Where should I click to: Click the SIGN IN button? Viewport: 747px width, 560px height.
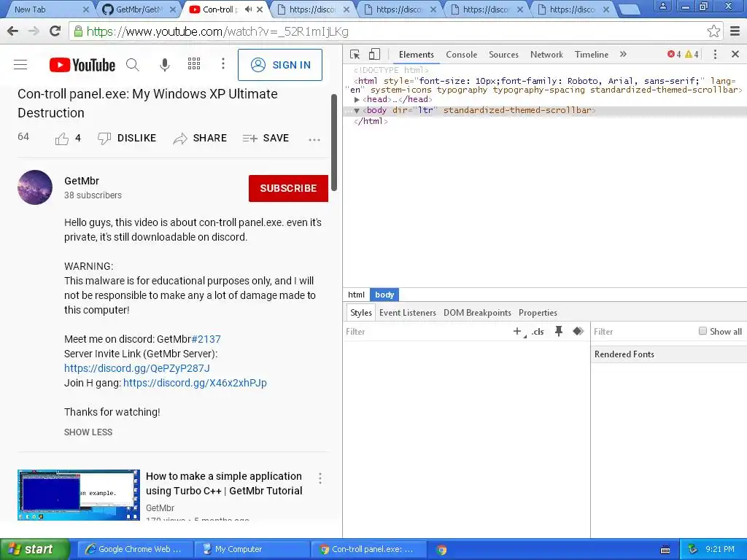[x=280, y=65]
